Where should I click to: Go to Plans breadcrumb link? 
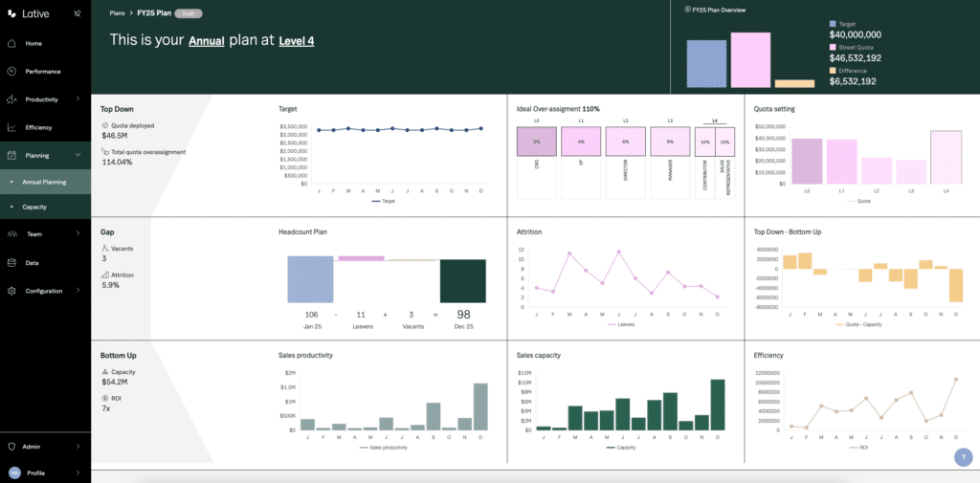click(x=117, y=13)
